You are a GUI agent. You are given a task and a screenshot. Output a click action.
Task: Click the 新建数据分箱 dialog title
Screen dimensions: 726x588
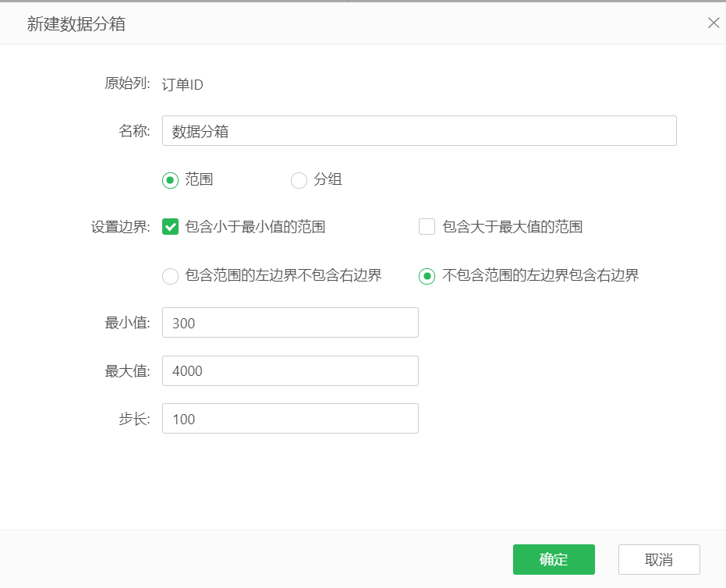coord(76,23)
